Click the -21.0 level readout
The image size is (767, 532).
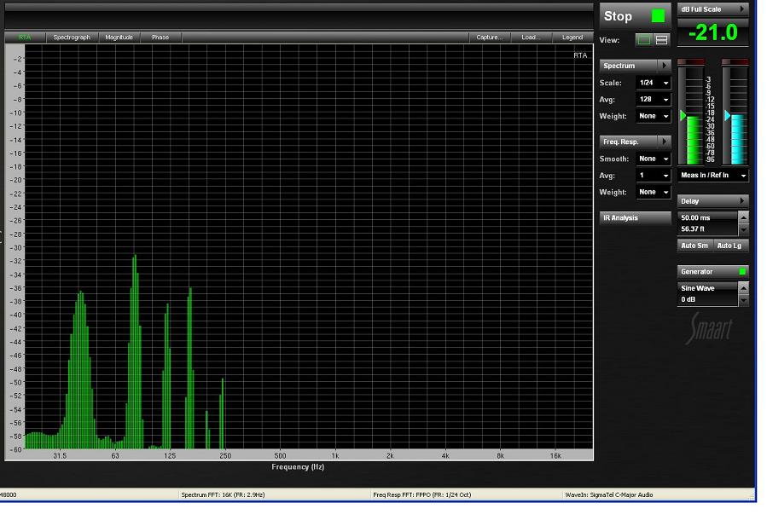click(712, 32)
